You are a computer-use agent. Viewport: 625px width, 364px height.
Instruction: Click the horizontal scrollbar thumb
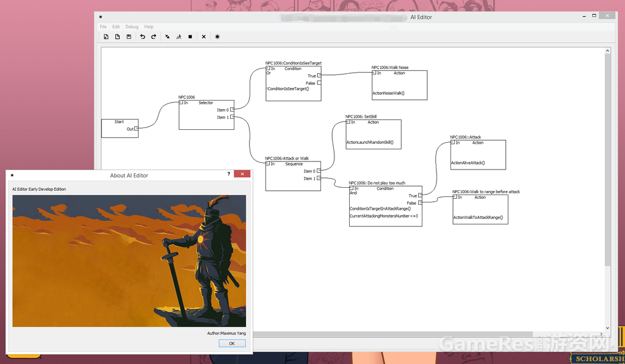(392, 334)
